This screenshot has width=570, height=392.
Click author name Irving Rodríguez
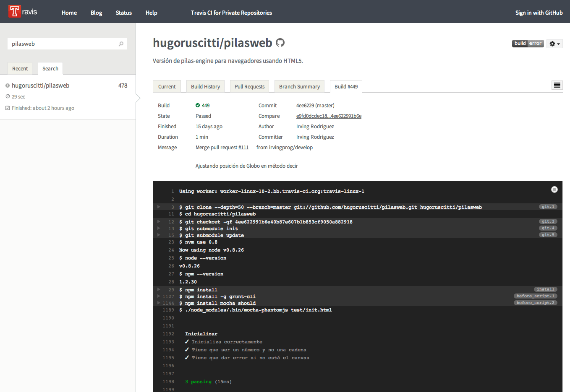pyautogui.click(x=315, y=126)
